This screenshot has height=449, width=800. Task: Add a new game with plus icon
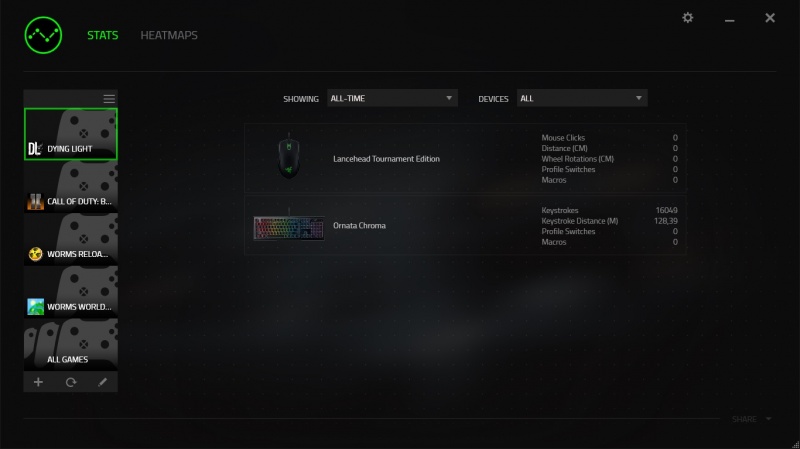click(x=38, y=382)
